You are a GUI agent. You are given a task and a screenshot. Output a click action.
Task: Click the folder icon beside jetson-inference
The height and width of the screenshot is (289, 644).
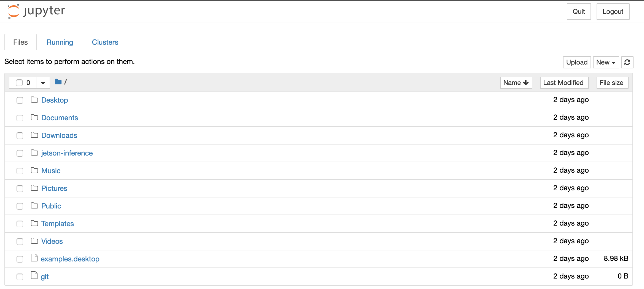click(34, 153)
